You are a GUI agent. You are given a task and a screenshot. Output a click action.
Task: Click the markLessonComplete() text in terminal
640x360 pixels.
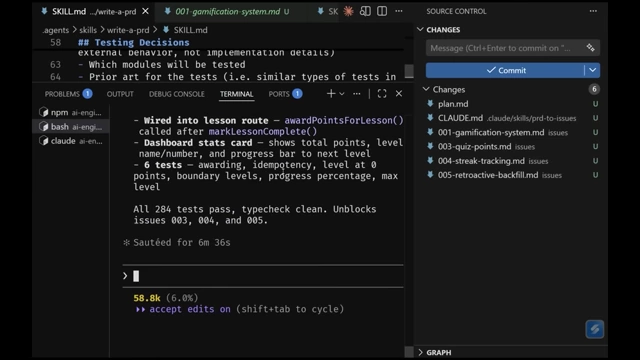(x=263, y=131)
